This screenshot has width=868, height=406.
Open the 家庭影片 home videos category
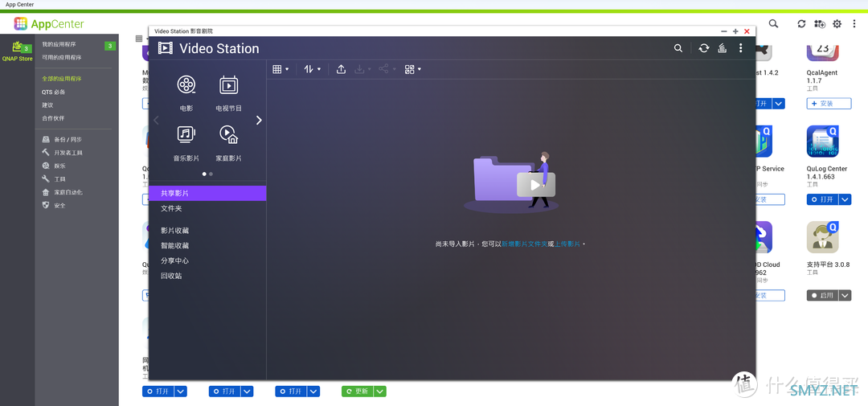[228, 142]
